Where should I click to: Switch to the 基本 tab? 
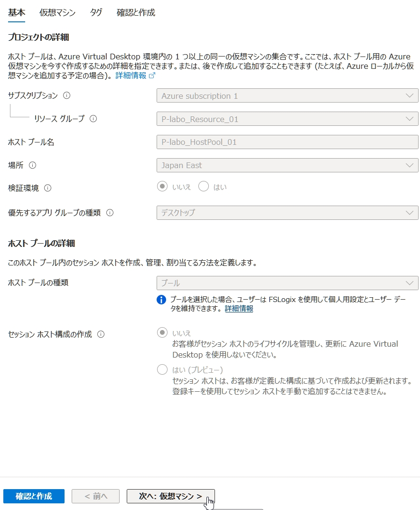pyautogui.click(x=17, y=13)
